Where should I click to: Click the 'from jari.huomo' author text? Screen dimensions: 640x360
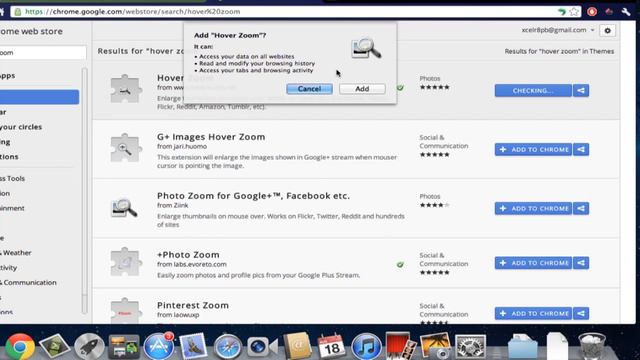coord(182,147)
